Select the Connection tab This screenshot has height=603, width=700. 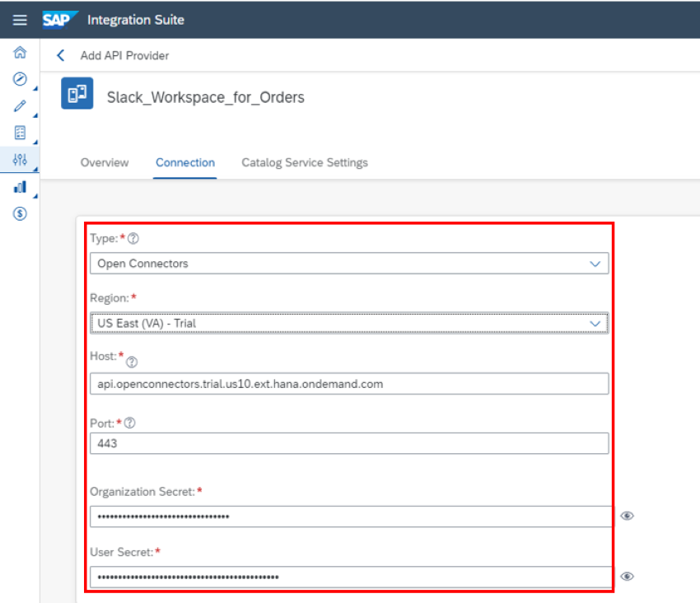185,162
